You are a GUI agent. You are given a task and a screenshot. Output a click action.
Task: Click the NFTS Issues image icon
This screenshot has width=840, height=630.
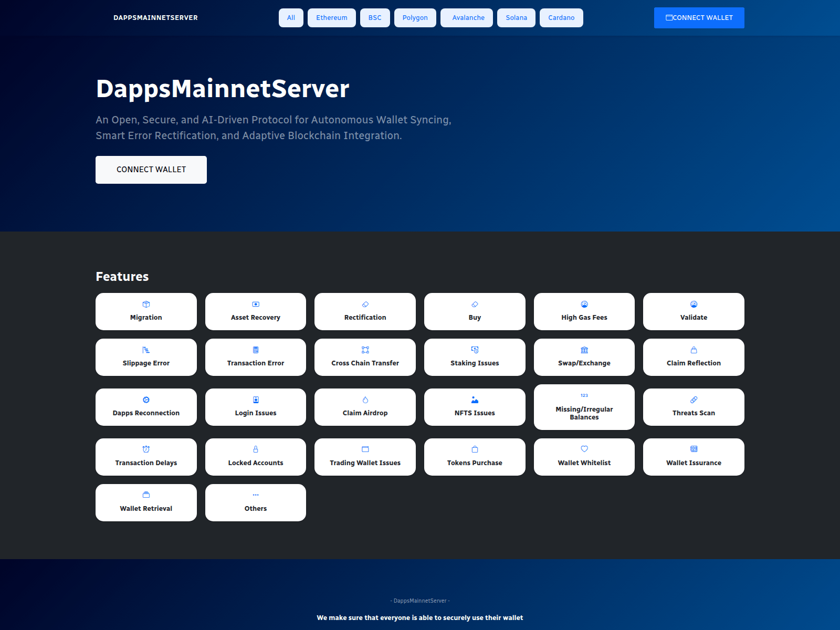click(475, 400)
